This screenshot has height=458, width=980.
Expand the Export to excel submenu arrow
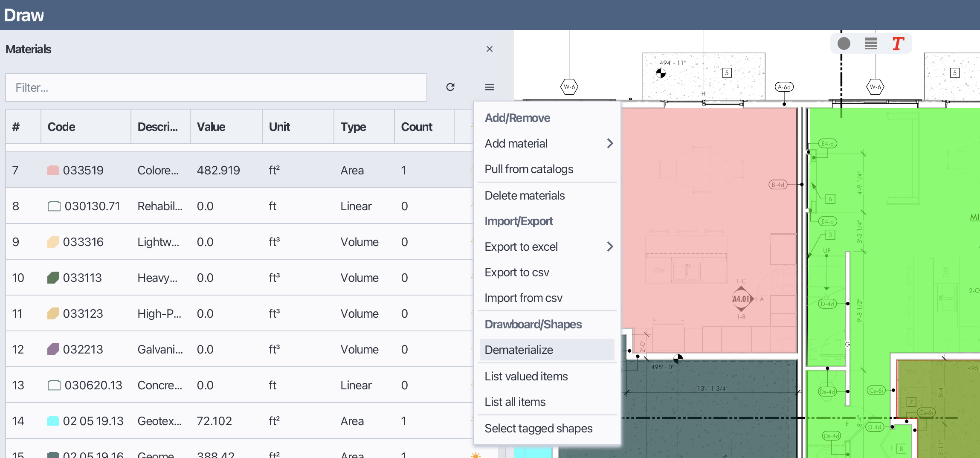coord(610,246)
